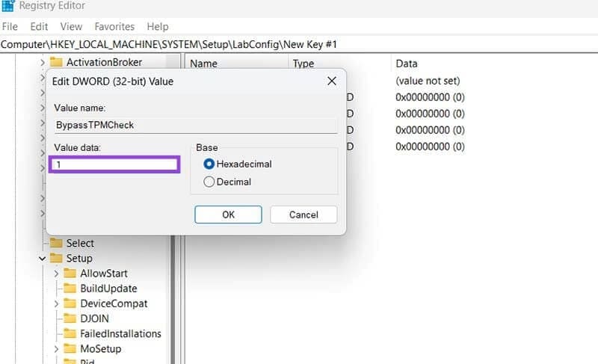The height and width of the screenshot is (364, 598).
Task: Select the Setup tree item label
Action: pos(79,259)
